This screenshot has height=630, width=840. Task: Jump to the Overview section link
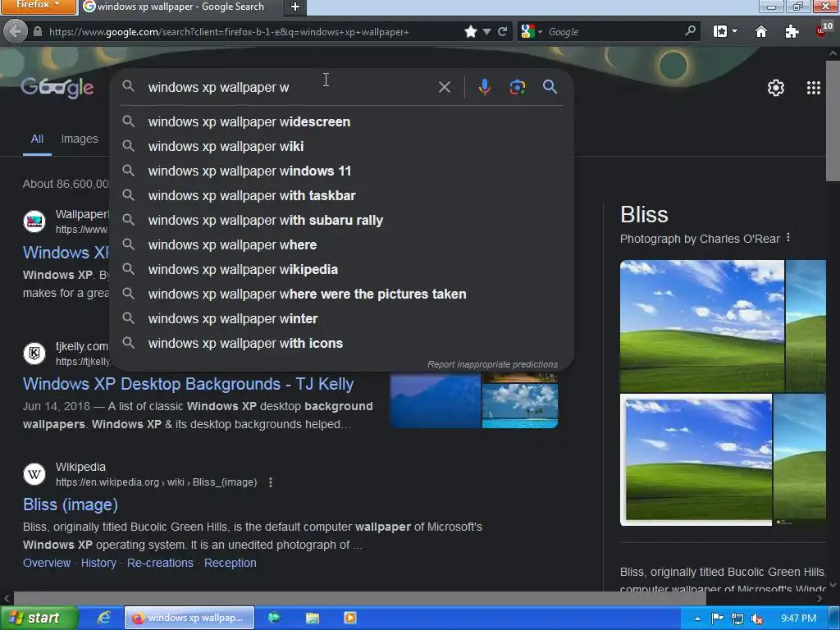pos(47,563)
